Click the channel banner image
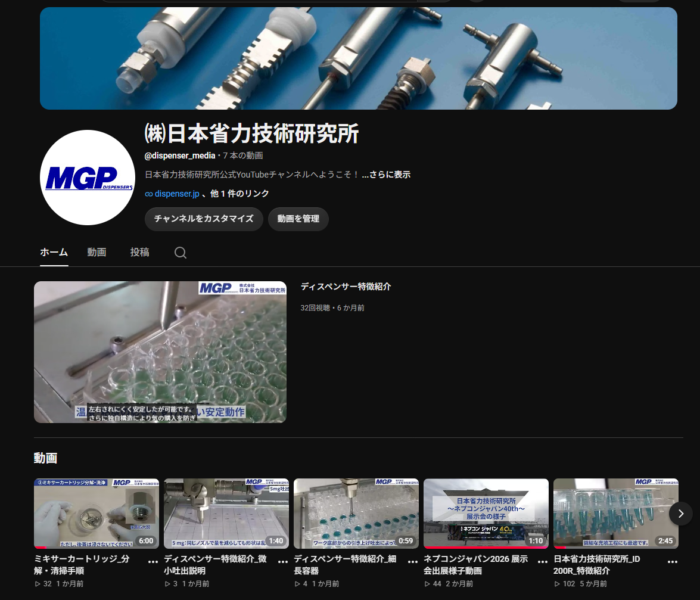 pyautogui.click(x=359, y=58)
